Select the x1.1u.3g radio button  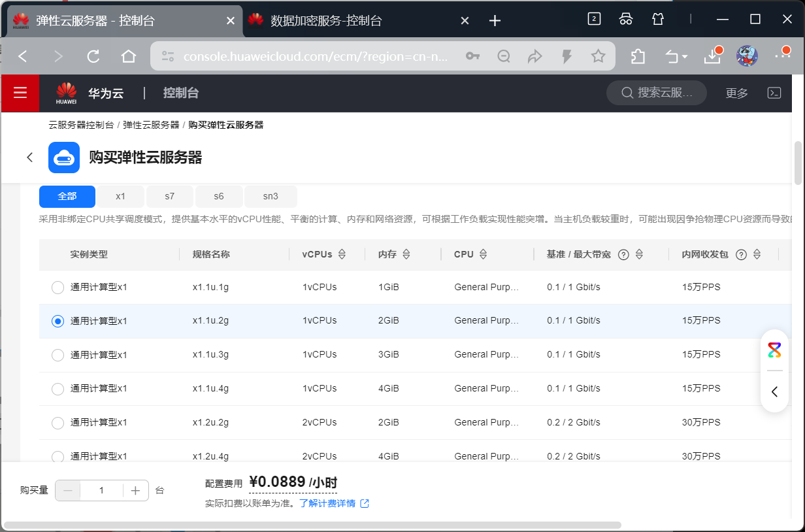(x=57, y=355)
